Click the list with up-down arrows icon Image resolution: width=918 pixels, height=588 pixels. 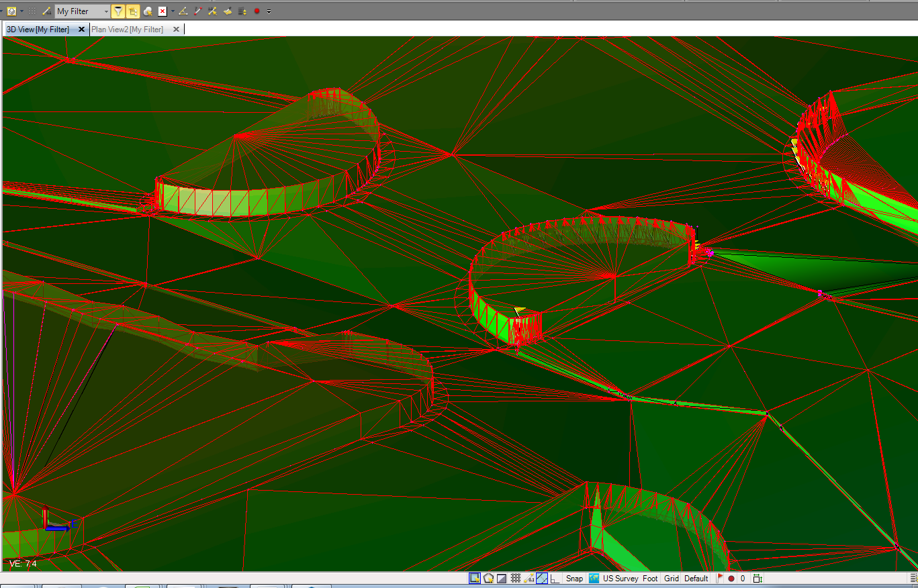[x=242, y=11]
